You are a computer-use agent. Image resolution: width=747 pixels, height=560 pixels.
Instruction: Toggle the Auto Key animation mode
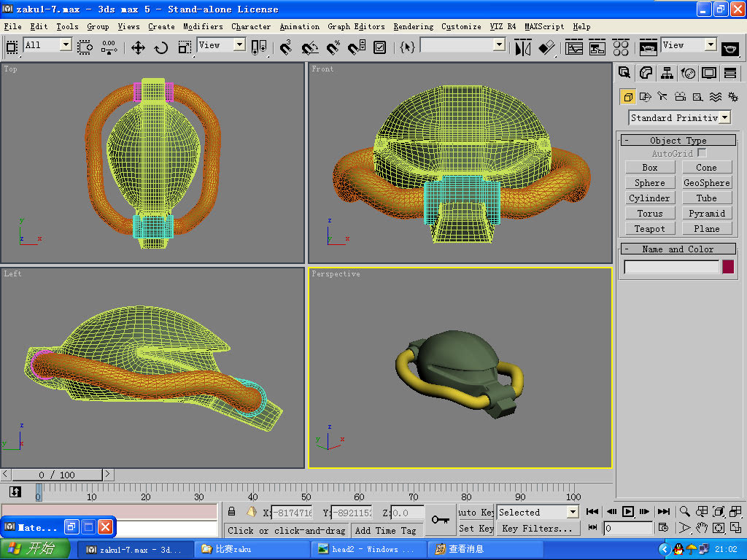click(476, 513)
